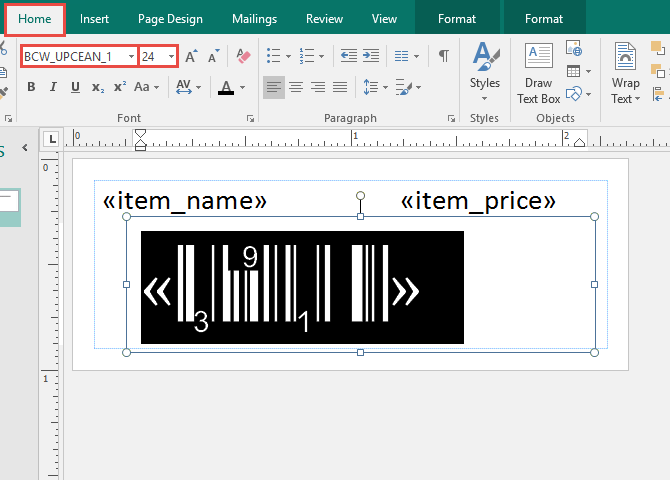Toggle Bold formatting
Viewport: 670px width, 480px height.
click(31, 87)
